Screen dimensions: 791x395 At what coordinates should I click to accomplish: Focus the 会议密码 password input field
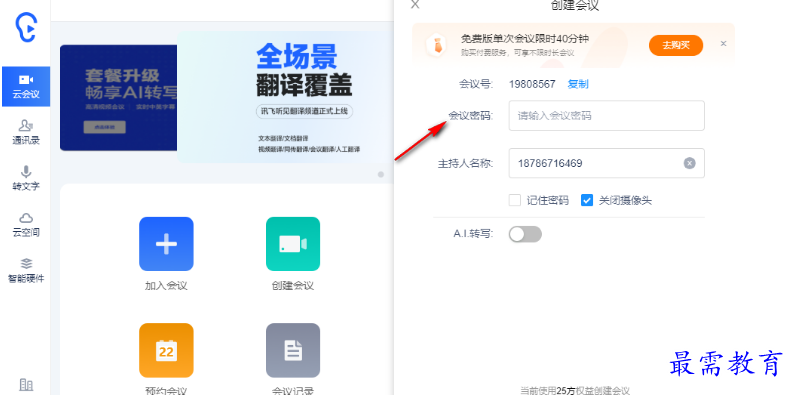pyautogui.click(x=606, y=116)
